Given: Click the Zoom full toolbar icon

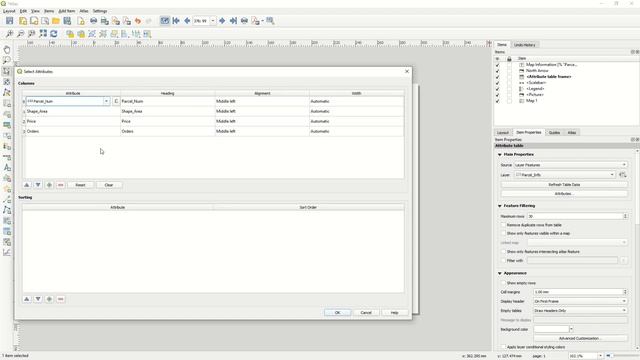Looking at the screenshot, I should [43, 34].
